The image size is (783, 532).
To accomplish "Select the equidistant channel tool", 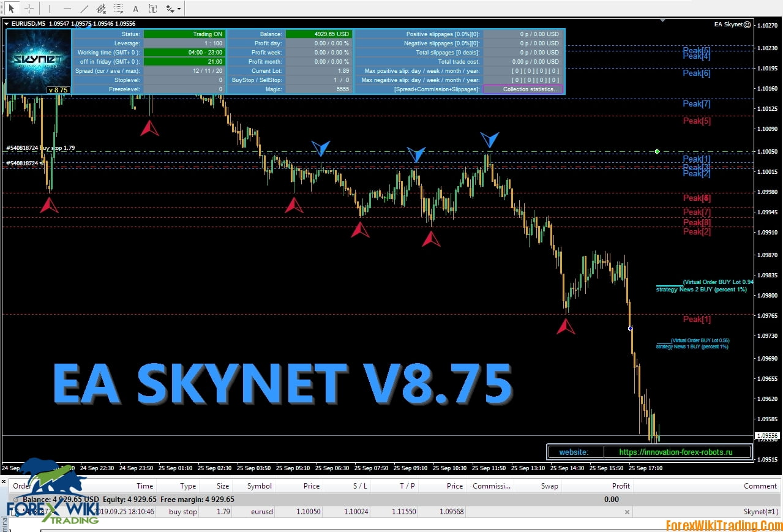I will (x=102, y=9).
